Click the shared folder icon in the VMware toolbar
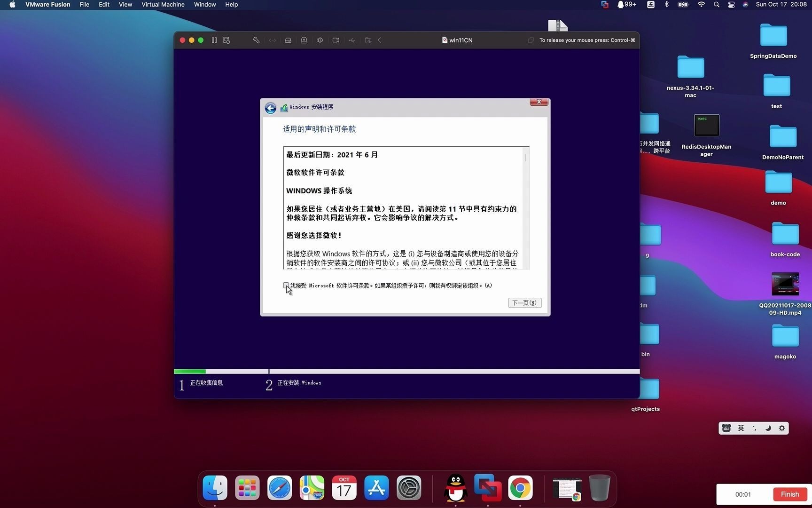Screen dimensions: 812x508 (368, 40)
